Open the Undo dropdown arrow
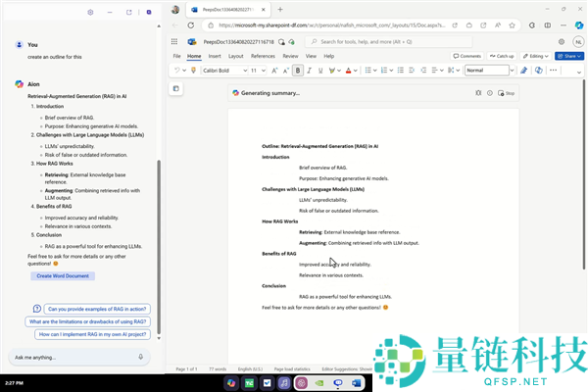This screenshot has width=588, height=392. pos(184,71)
